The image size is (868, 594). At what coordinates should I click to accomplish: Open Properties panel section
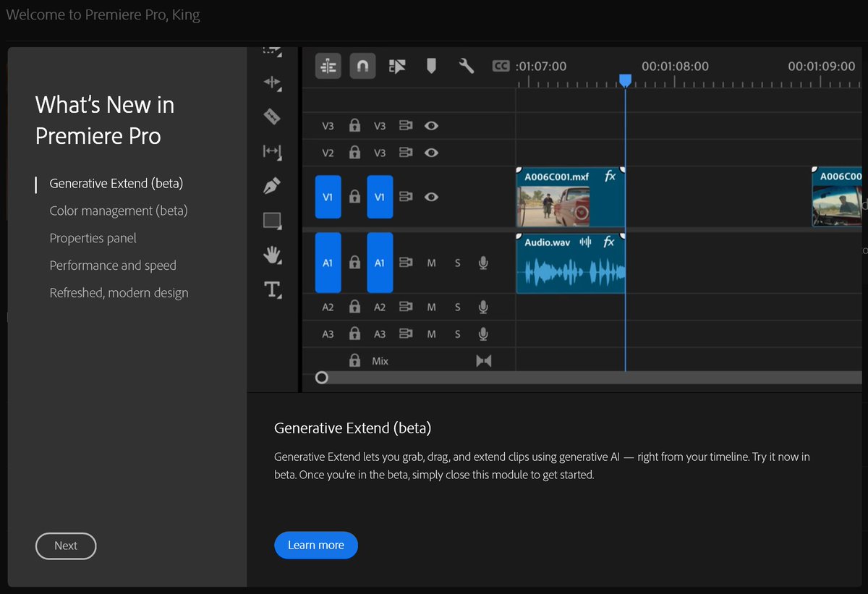pos(93,238)
